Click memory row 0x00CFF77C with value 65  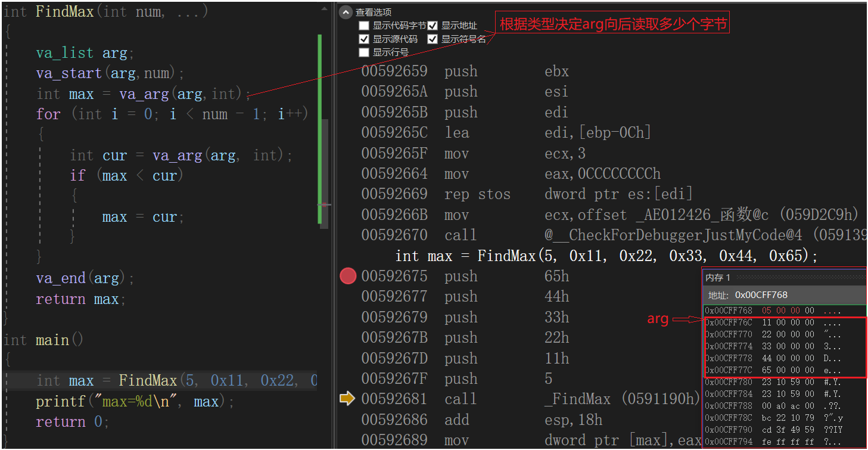(x=773, y=370)
